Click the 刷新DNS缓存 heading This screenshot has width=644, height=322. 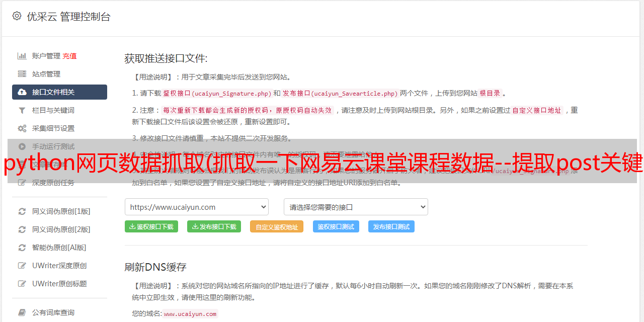(x=155, y=267)
